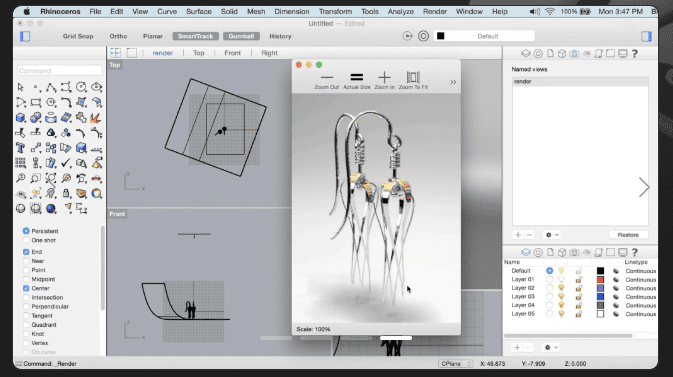Toggle the right sidebar panel icon
This screenshot has height=377, width=673.
pos(646,36)
